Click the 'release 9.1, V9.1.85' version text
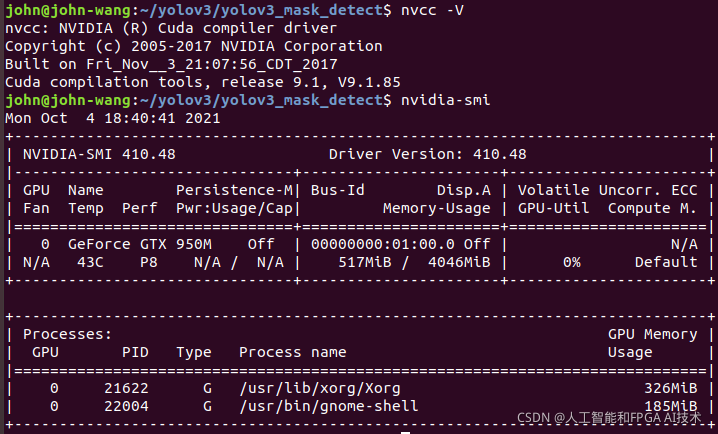 [311, 82]
